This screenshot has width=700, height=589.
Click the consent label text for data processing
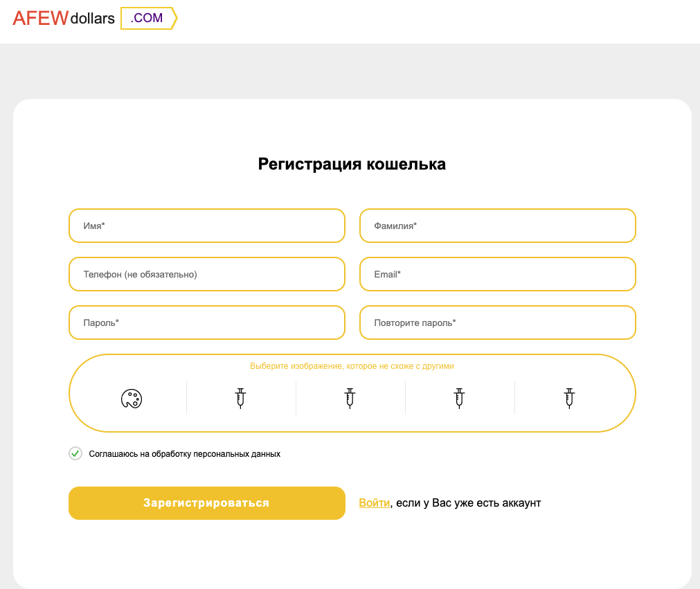pyautogui.click(x=184, y=454)
